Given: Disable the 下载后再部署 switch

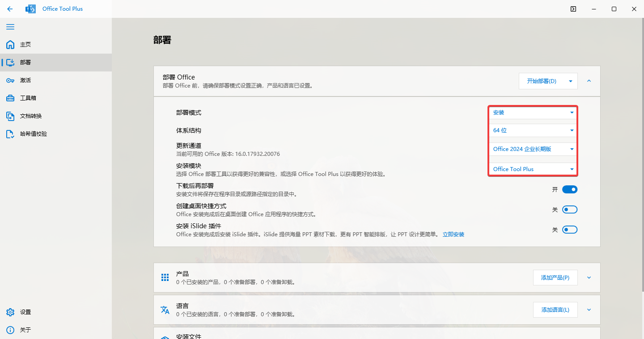Looking at the screenshot, I should (x=570, y=189).
